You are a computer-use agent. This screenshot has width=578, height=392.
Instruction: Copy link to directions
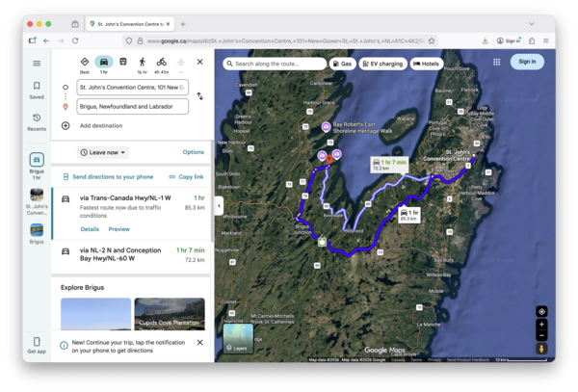[x=186, y=177]
